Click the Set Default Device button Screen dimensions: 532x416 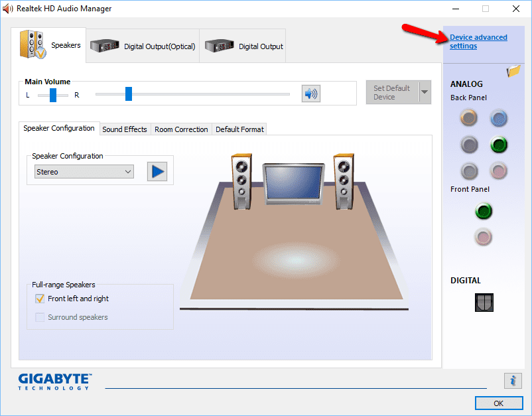pos(393,92)
